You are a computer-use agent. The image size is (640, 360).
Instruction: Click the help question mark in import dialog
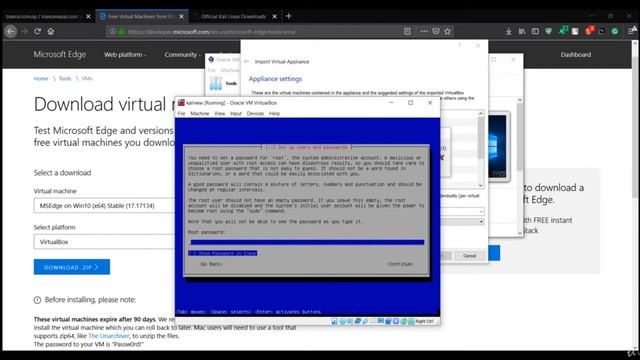tap(460, 45)
